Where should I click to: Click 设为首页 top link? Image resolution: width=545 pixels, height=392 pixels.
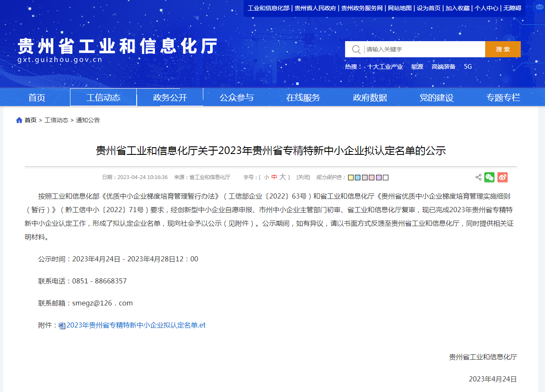pyautogui.click(x=429, y=8)
